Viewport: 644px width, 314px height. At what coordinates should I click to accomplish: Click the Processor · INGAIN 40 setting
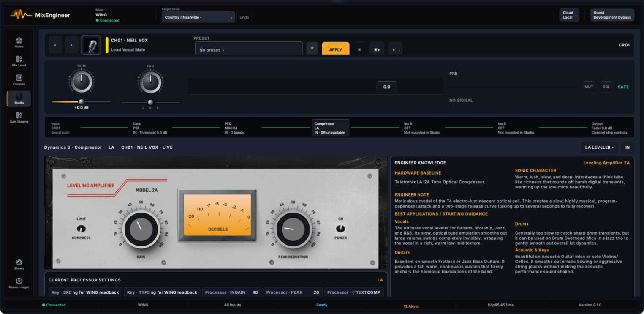(231, 292)
